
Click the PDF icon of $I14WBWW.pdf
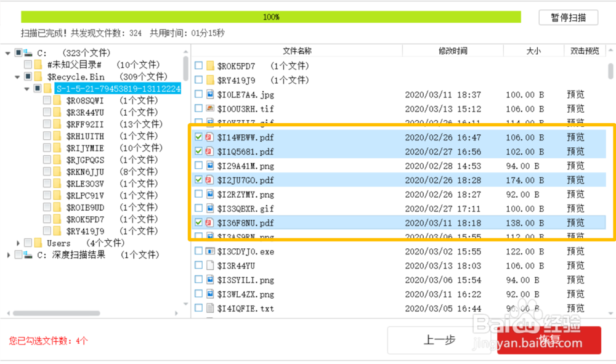[x=210, y=137]
